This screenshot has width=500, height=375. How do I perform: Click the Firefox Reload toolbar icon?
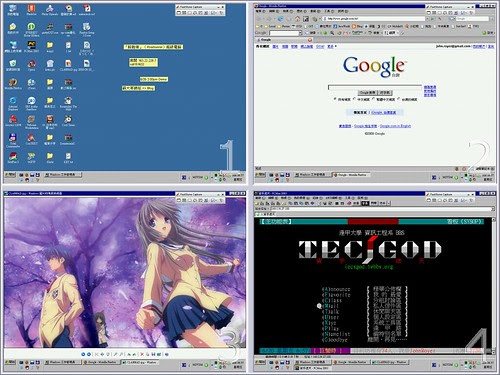click(x=280, y=19)
